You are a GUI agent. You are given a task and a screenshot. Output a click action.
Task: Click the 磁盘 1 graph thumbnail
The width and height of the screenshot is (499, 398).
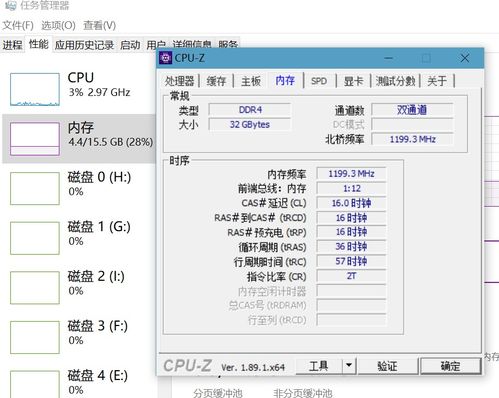coord(35,238)
